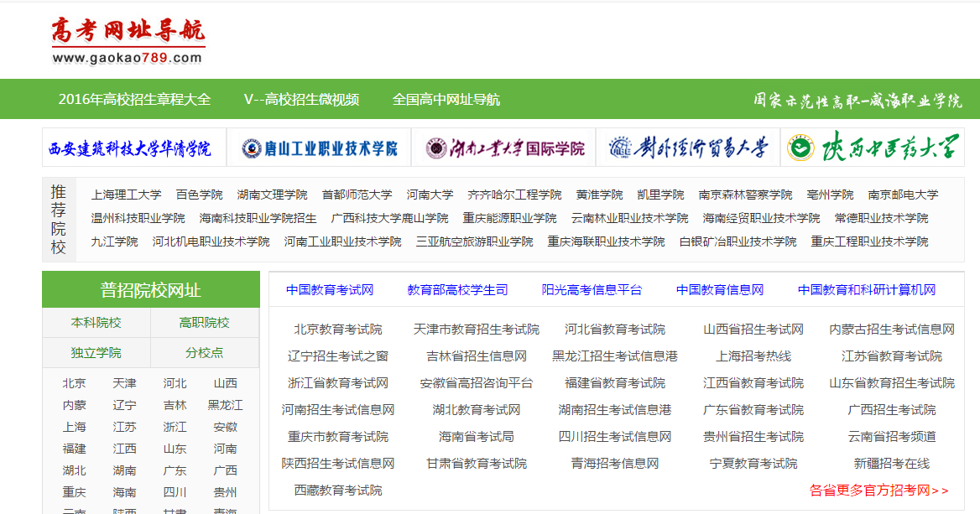Image resolution: width=980 pixels, height=514 pixels.
Task: Click 国家示范性高职-威海职业学院 banner text
Action: point(857,100)
